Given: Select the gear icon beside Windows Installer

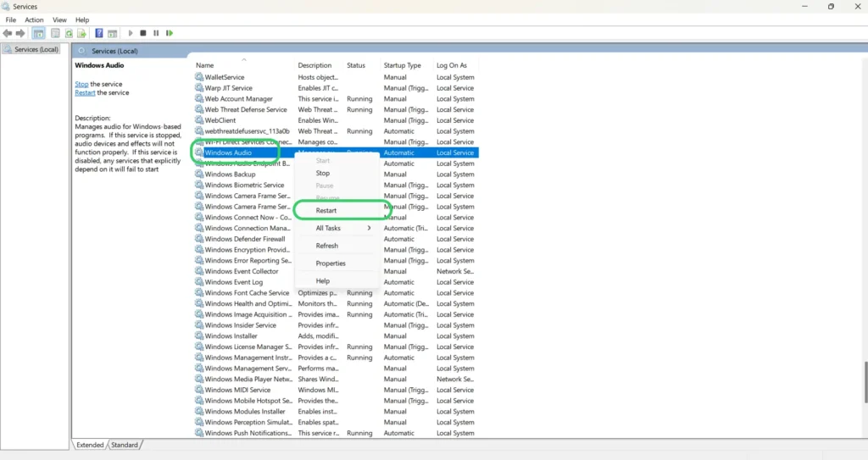Looking at the screenshot, I should 199,335.
